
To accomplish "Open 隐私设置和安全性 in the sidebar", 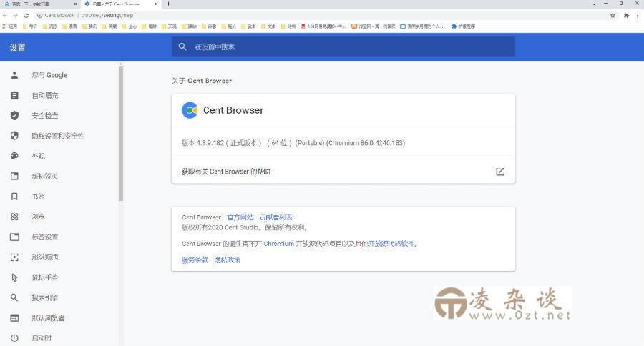I will [57, 136].
